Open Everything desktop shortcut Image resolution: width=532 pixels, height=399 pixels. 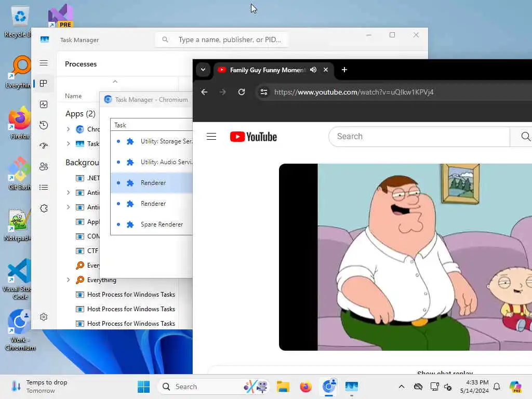pyautogui.click(x=19, y=72)
